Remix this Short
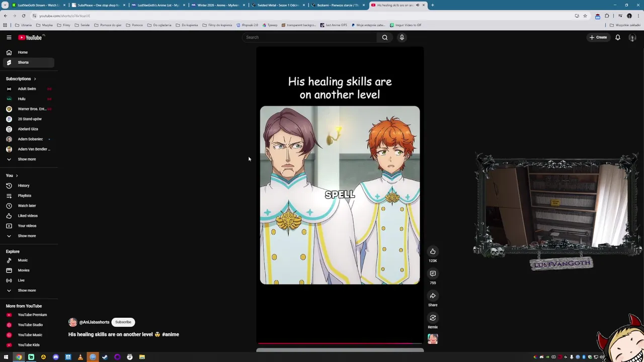Screen dimensions: 644x362 (433, 318)
